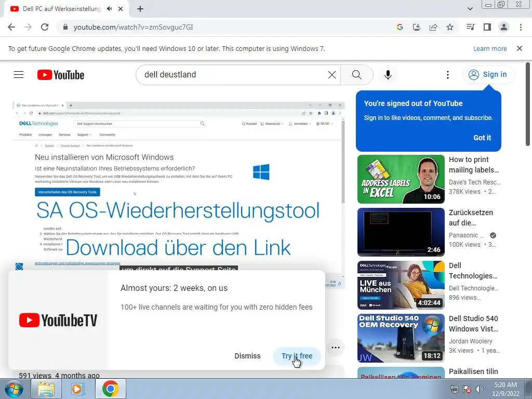The image size is (532, 399).
Task: Close the Dell PC YouTube tab
Action: point(121,9)
